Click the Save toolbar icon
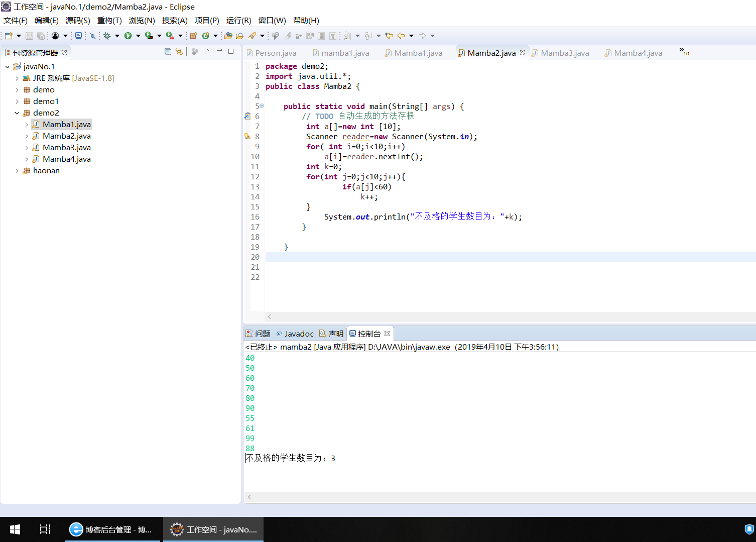 click(29, 36)
